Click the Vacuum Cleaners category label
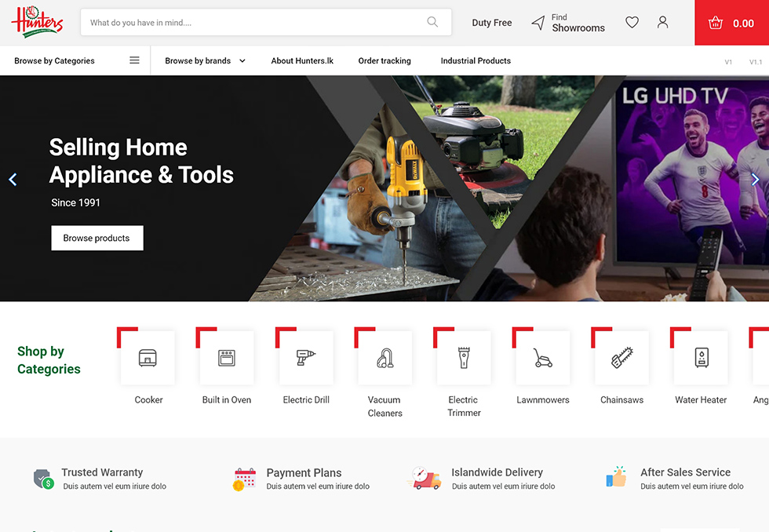 click(385, 406)
